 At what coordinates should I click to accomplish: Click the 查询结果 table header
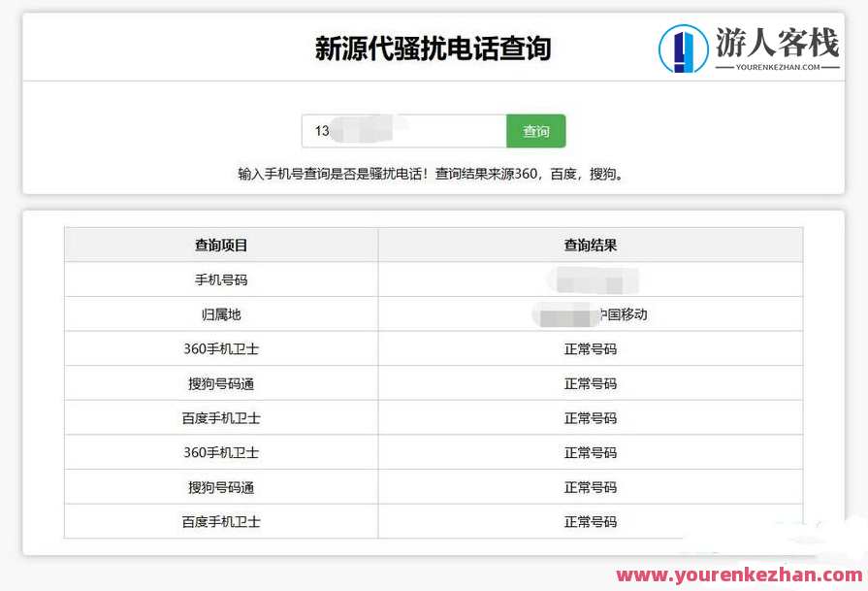pyautogui.click(x=590, y=244)
